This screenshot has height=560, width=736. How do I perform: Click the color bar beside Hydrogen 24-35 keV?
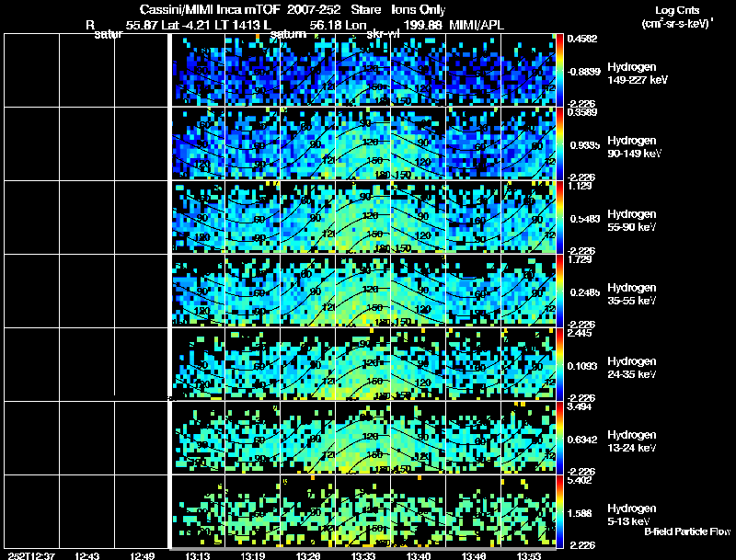coord(559,365)
